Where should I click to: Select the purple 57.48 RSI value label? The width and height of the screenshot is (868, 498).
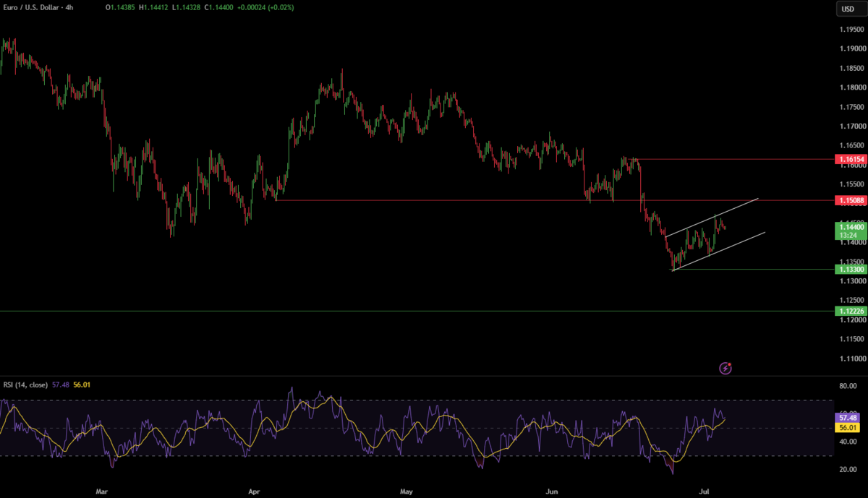coord(846,418)
